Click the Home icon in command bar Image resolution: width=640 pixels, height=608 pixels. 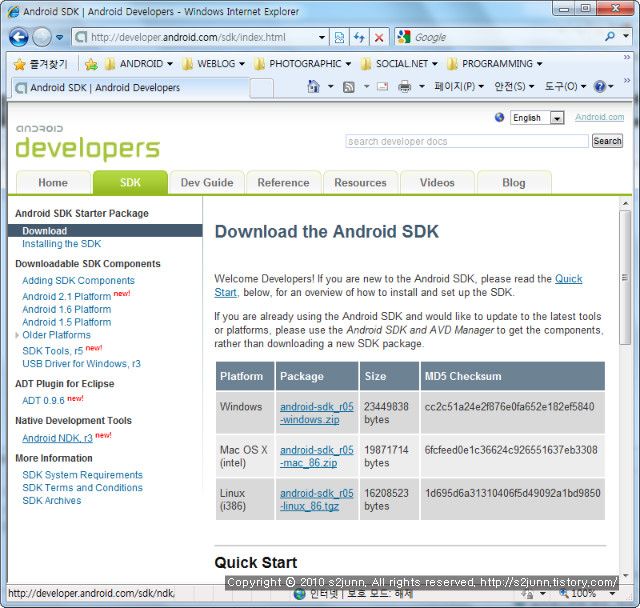click(313, 87)
